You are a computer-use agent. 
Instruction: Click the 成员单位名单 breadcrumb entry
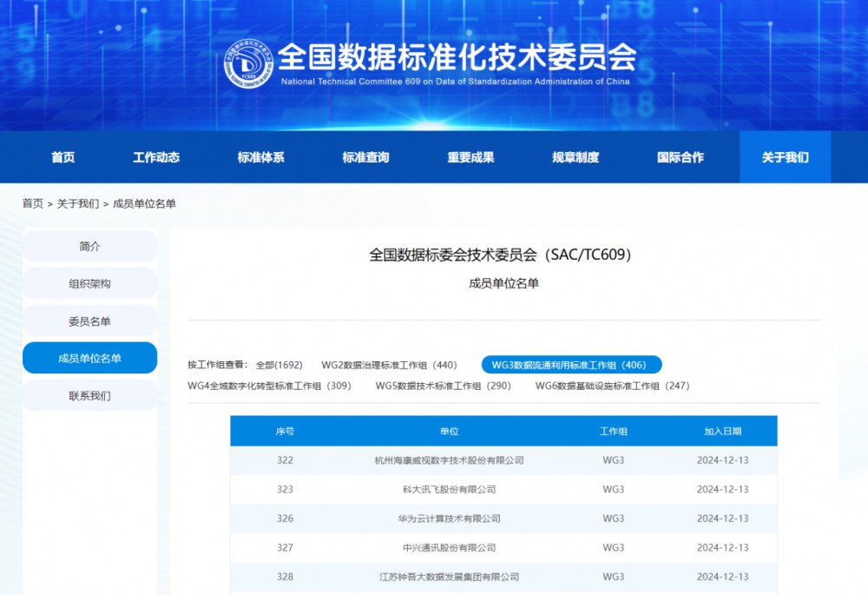(x=144, y=203)
